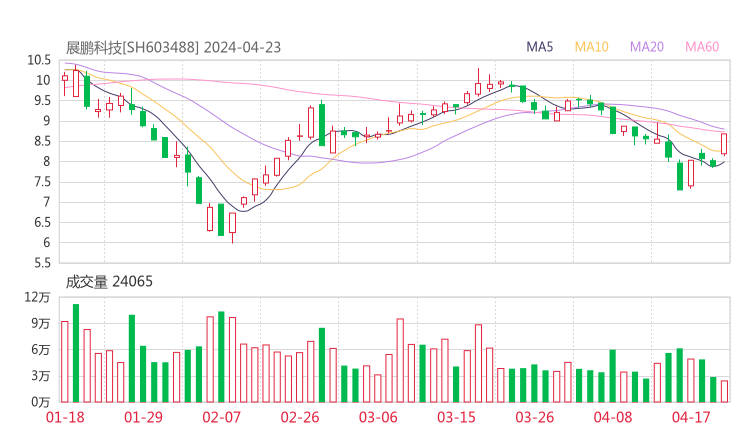Click the 02-07 date axis label

221,417
